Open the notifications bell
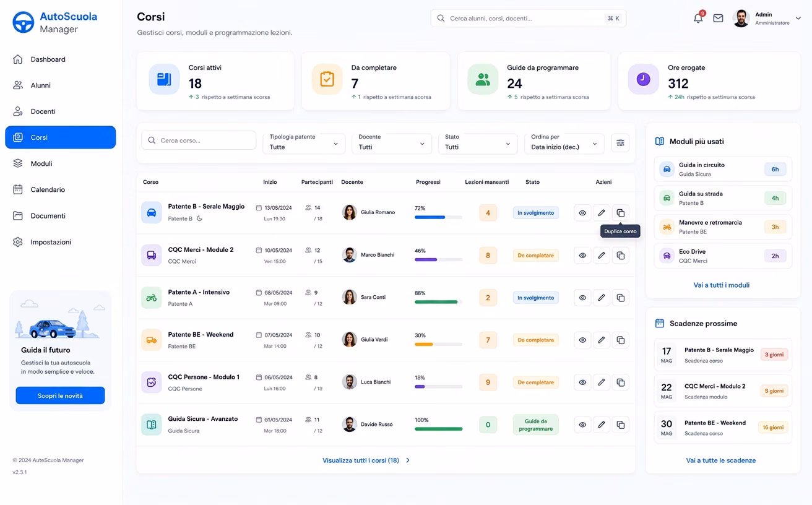This screenshot has width=812, height=505. [x=698, y=18]
